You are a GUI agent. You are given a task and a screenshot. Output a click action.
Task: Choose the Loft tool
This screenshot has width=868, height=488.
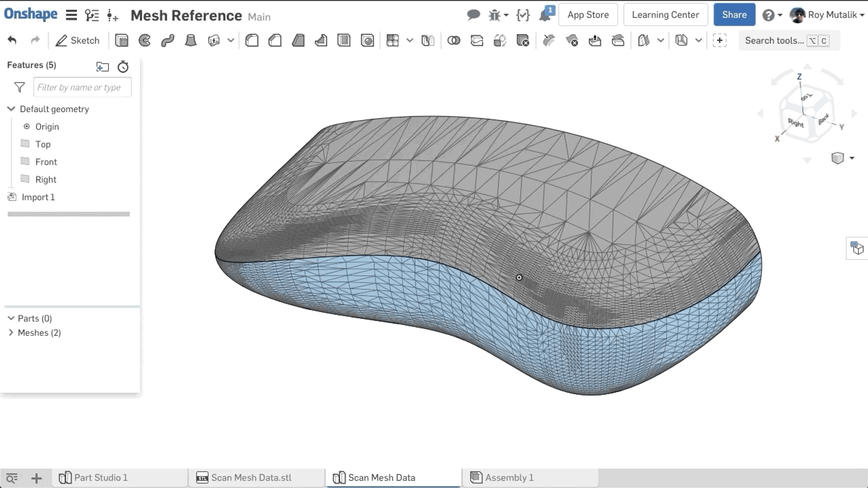[x=190, y=41]
